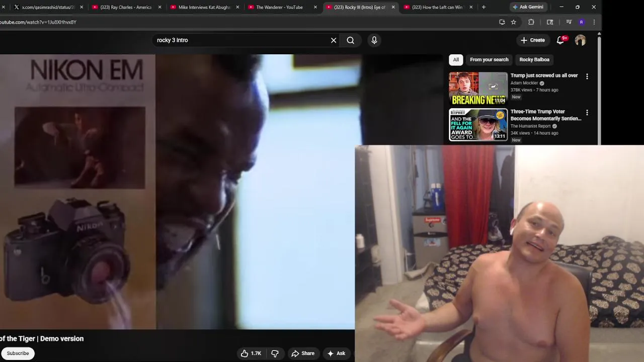
Task: Like the video
Action: tap(251, 353)
